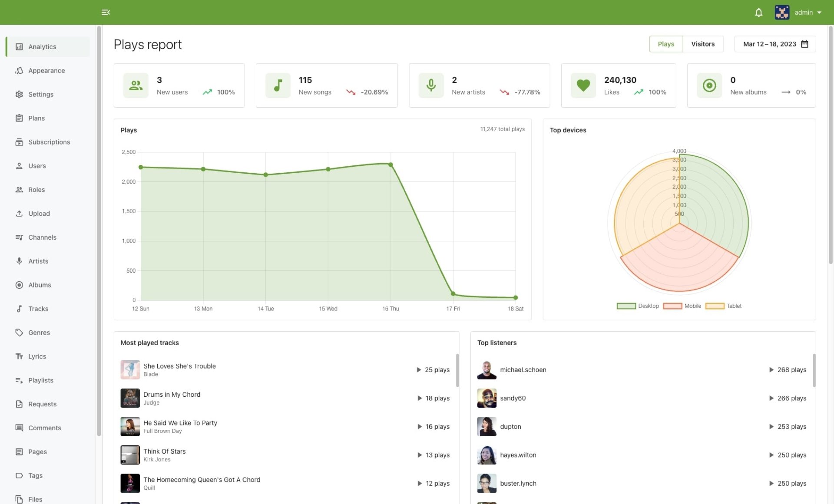Click the Appearance palette icon
The width and height of the screenshot is (834, 504).
pos(19,71)
